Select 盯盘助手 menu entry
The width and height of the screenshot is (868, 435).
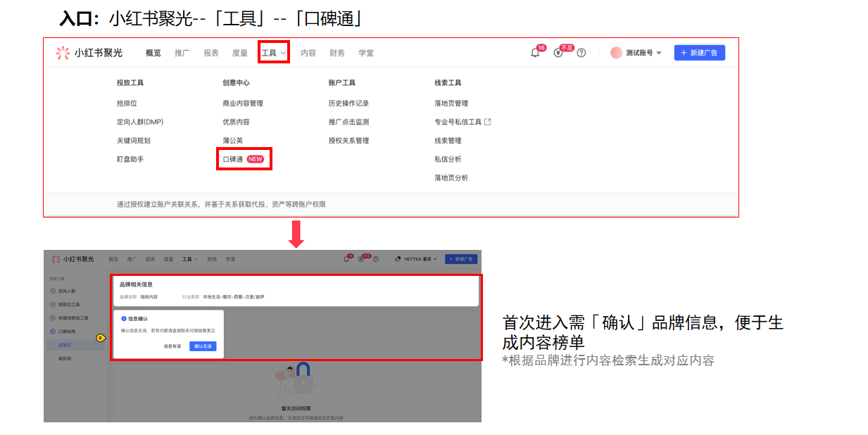130,159
